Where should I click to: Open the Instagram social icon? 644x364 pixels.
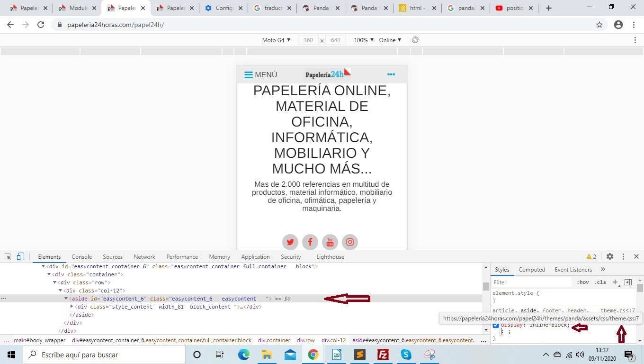tap(350, 242)
